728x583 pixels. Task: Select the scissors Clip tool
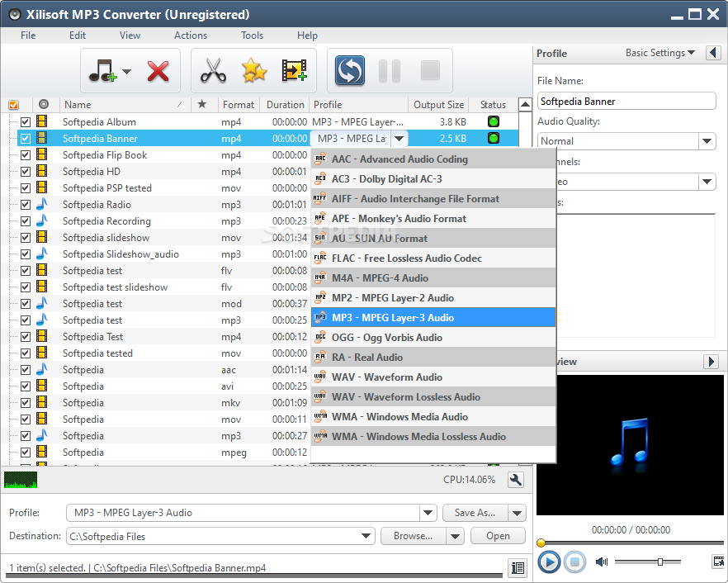(213, 71)
